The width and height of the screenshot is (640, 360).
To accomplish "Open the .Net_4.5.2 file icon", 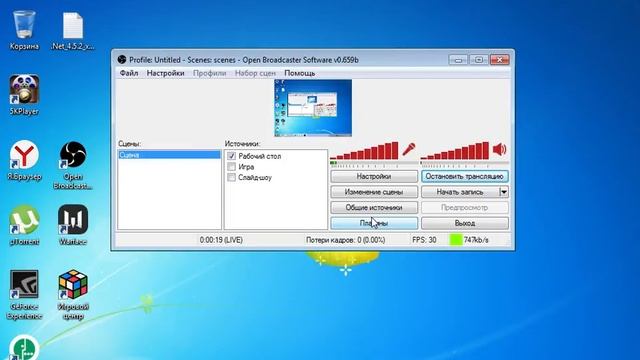I will 73,30.
